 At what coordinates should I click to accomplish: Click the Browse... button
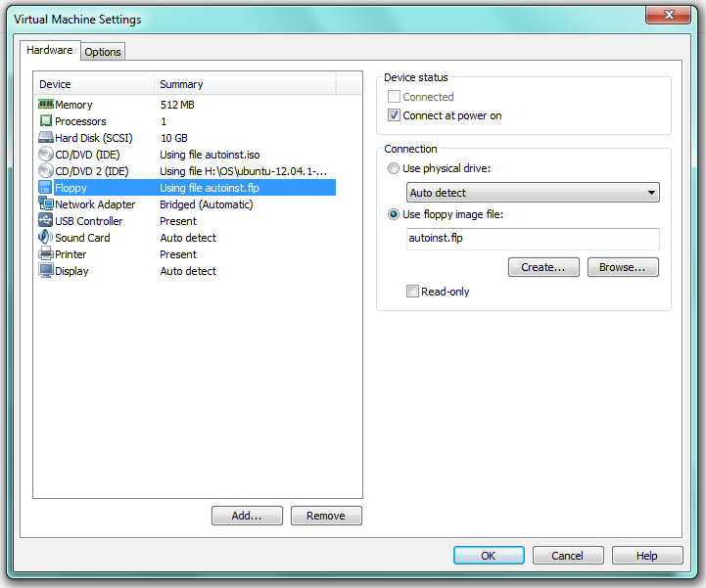pyautogui.click(x=623, y=267)
